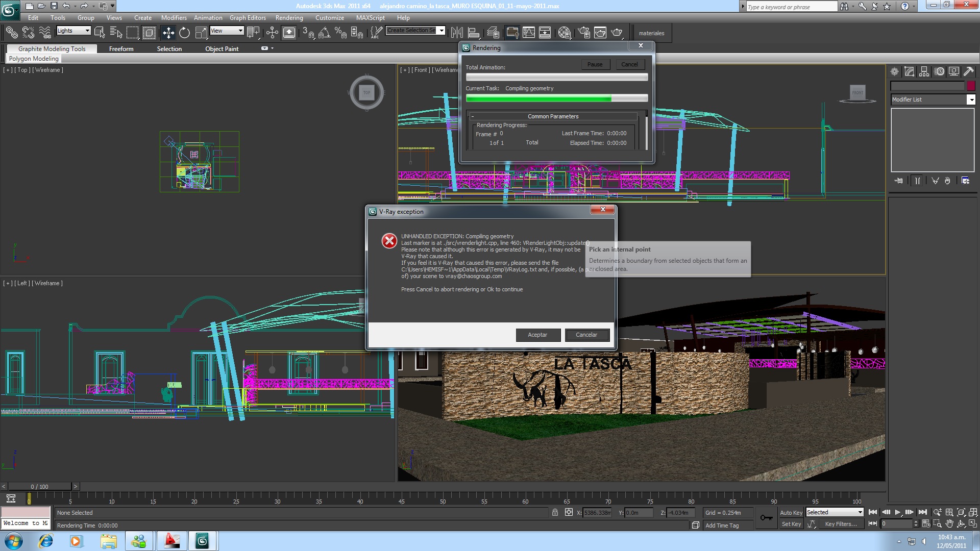This screenshot has width=980, height=551.
Task: Toggle the Angle Snap icon
Action: coord(324,33)
